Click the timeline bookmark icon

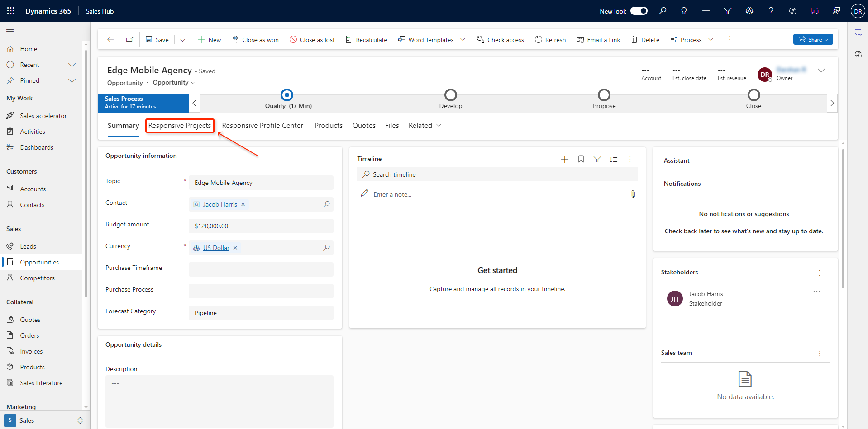click(581, 159)
